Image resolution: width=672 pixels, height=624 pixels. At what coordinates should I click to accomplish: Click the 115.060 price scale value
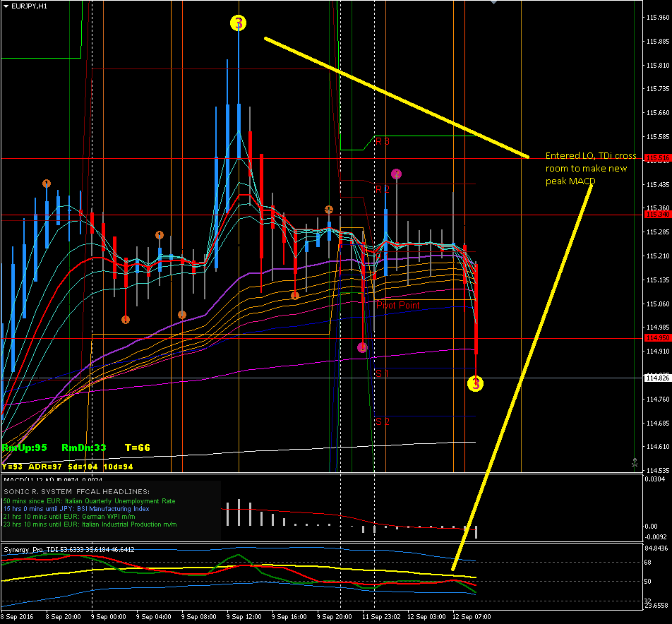click(x=658, y=304)
